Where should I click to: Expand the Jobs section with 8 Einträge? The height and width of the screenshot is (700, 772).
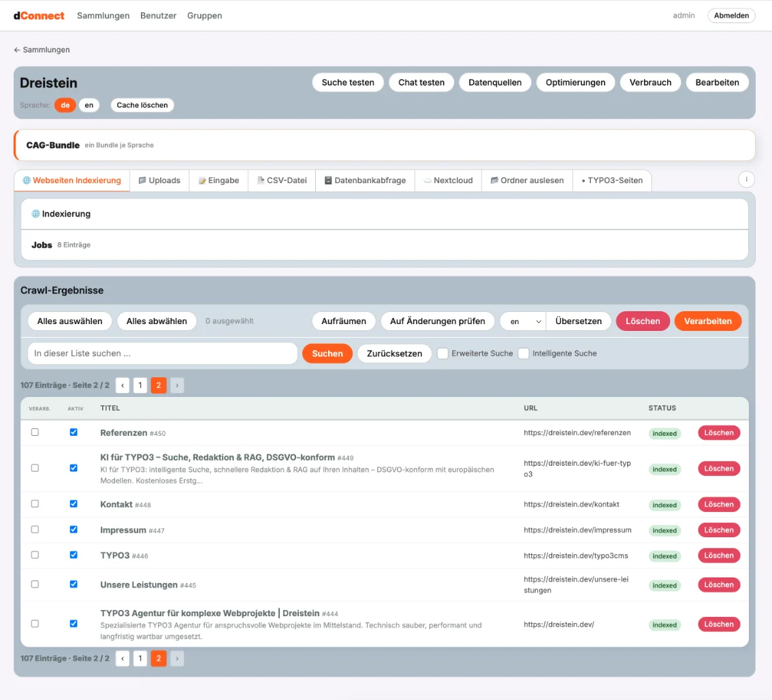pyautogui.click(x=385, y=245)
